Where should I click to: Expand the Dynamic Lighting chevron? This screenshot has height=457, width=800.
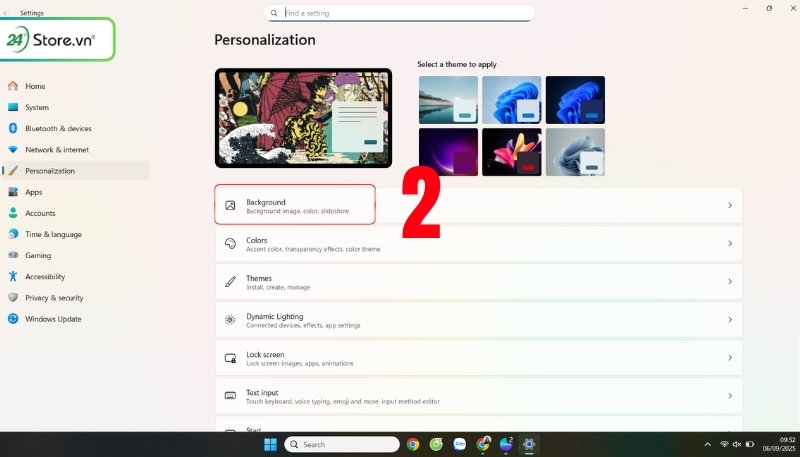click(x=730, y=320)
